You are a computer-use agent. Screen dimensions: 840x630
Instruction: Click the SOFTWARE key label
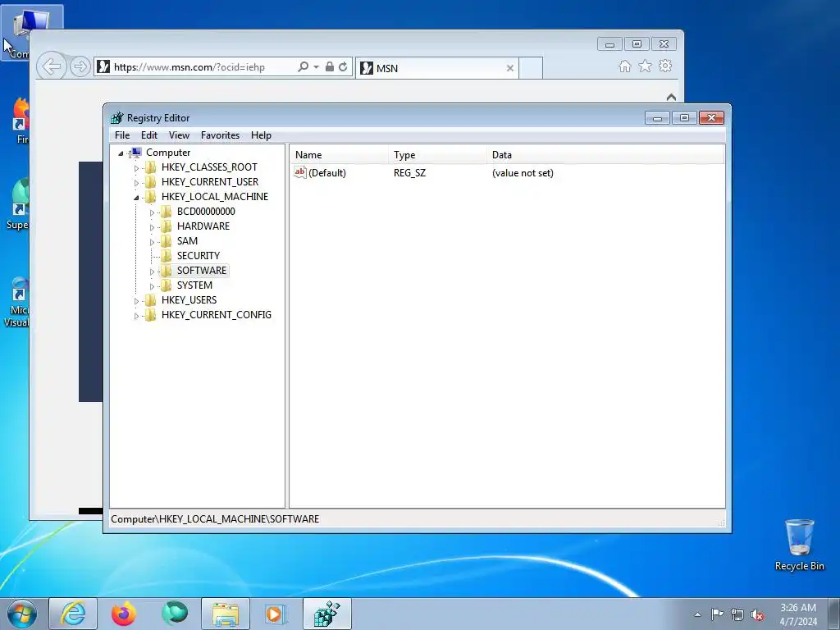[x=202, y=271]
